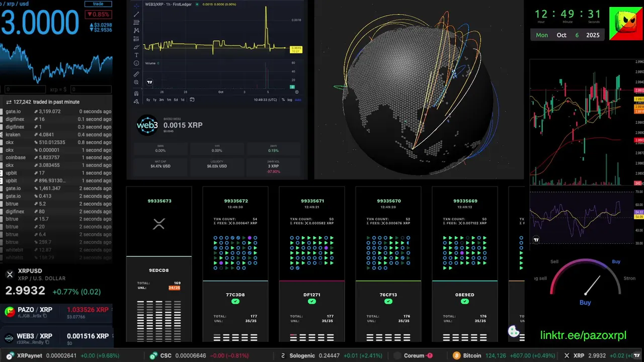Click the CSC ticker icon
Screen dimensions: 644x362
click(x=153, y=355)
